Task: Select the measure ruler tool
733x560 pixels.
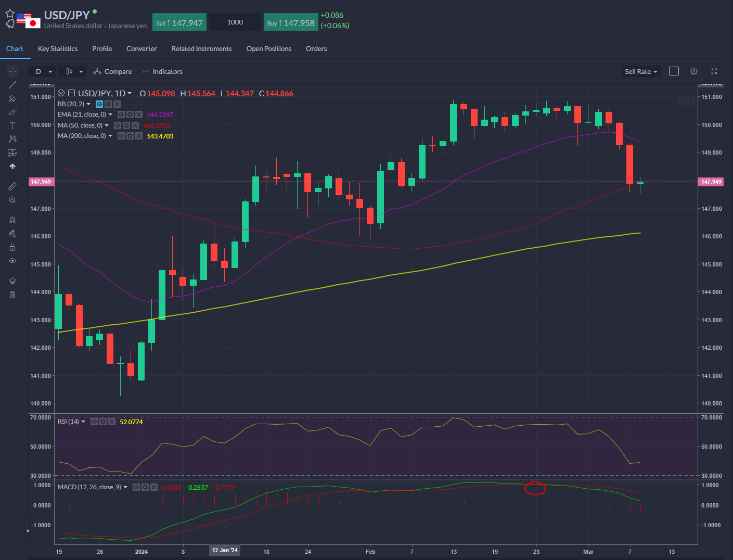Action: pos(12,185)
